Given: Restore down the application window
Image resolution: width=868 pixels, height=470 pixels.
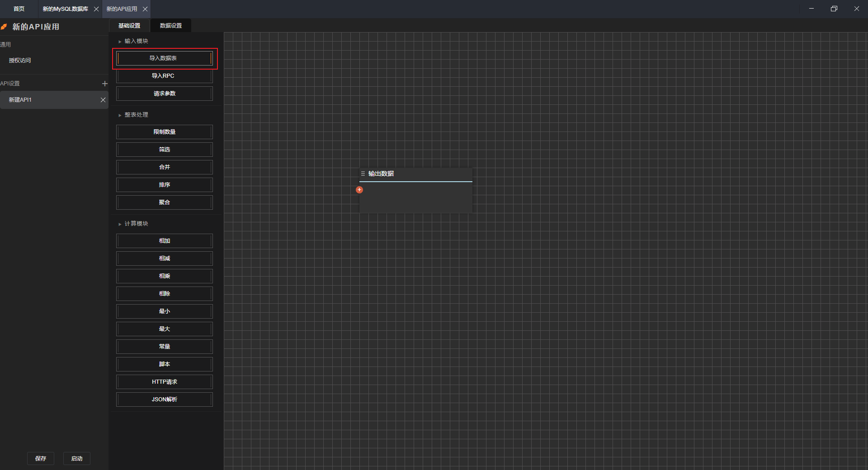Looking at the screenshot, I should [834, 9].
